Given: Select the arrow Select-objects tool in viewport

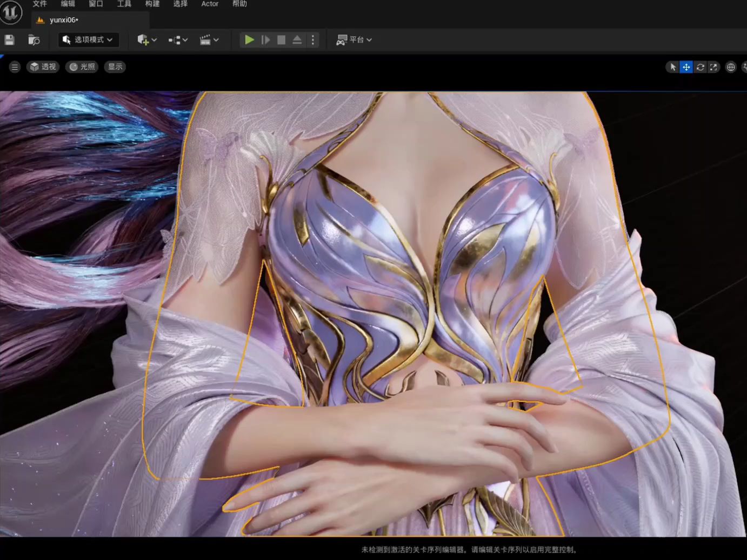Looking at the screenshot, I should (672, 67).
